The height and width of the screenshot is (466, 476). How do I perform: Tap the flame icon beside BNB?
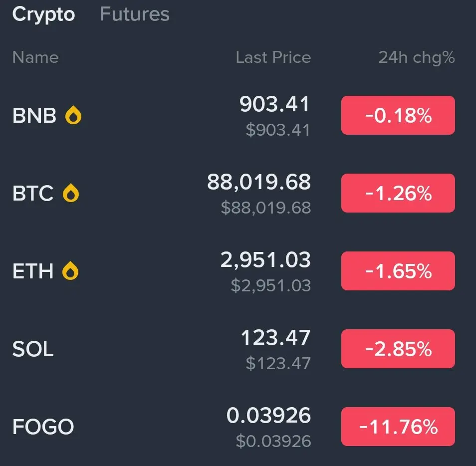click(x=73, y=116)
